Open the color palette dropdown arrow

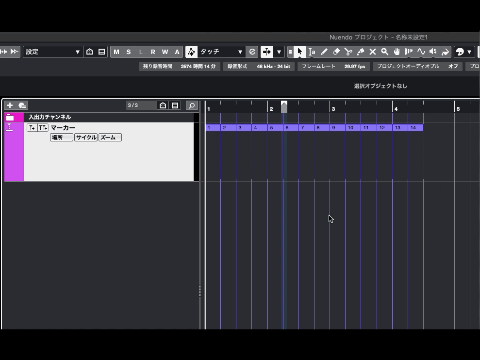click(x=469, y=52)
